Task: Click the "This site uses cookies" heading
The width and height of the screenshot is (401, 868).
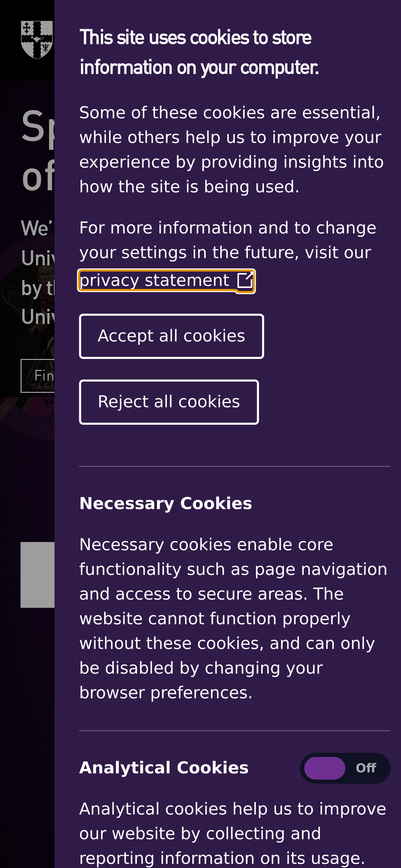Action: click(199, 52)
